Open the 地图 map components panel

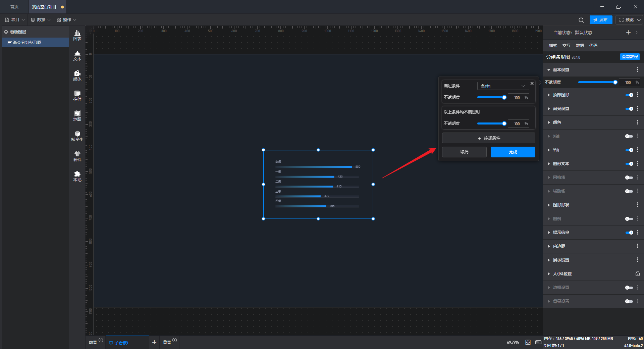click(x=77, y=116)
